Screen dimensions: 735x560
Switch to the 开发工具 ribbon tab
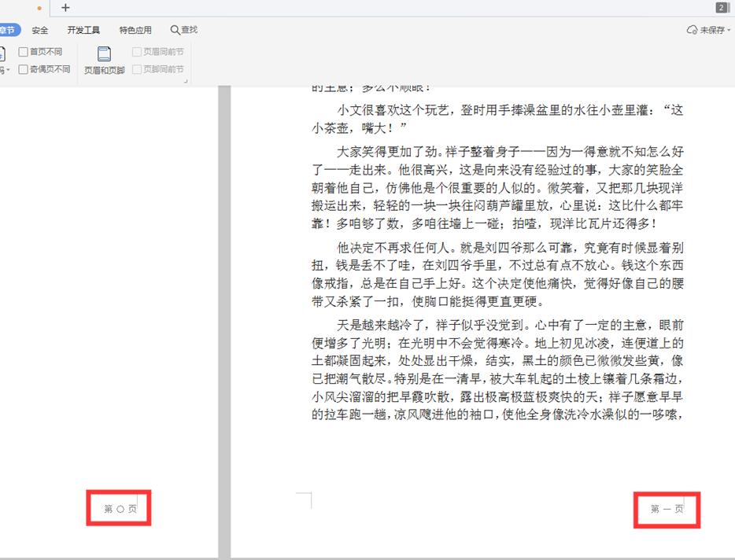point(83,29)
